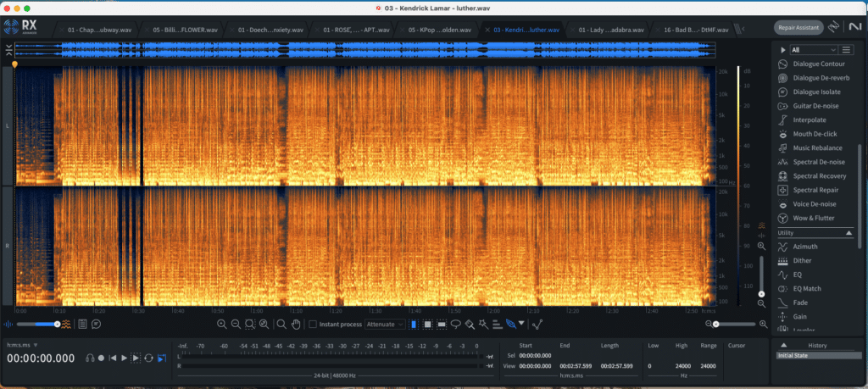
Task: Open the Wow & Flutter module
Action: (806, 218)
